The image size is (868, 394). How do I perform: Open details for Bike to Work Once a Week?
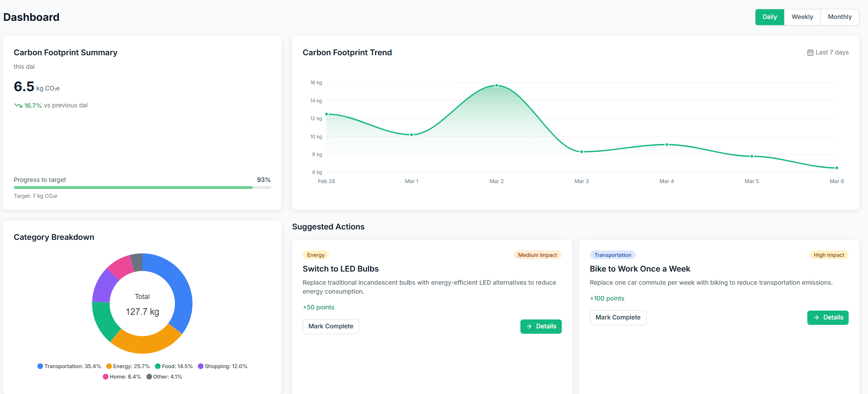coord(827,318)
